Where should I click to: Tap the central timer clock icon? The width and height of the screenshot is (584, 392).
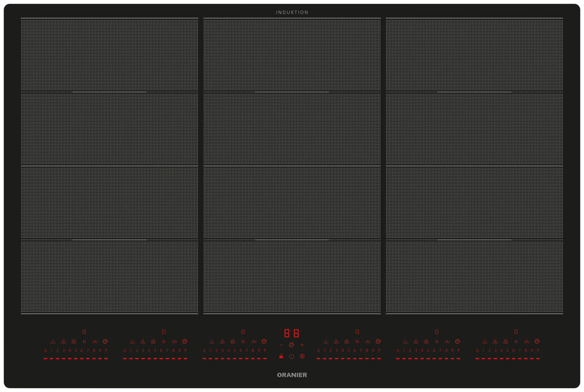pos(292,345)
